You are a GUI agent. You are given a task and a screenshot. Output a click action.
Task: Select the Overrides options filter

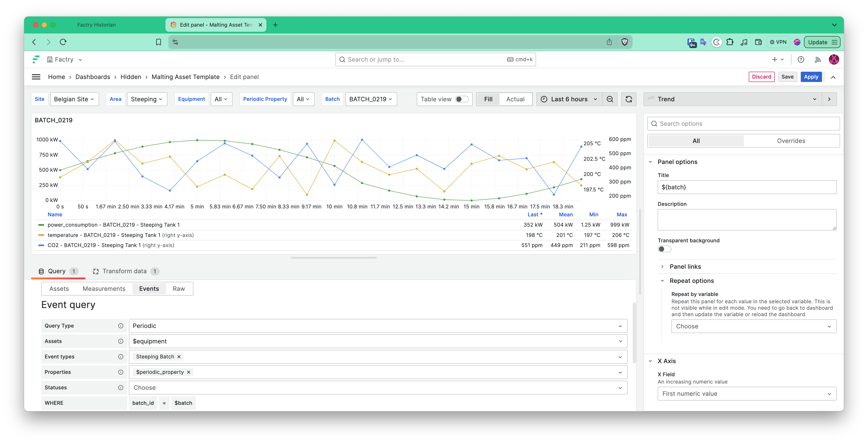coord(791,141)
